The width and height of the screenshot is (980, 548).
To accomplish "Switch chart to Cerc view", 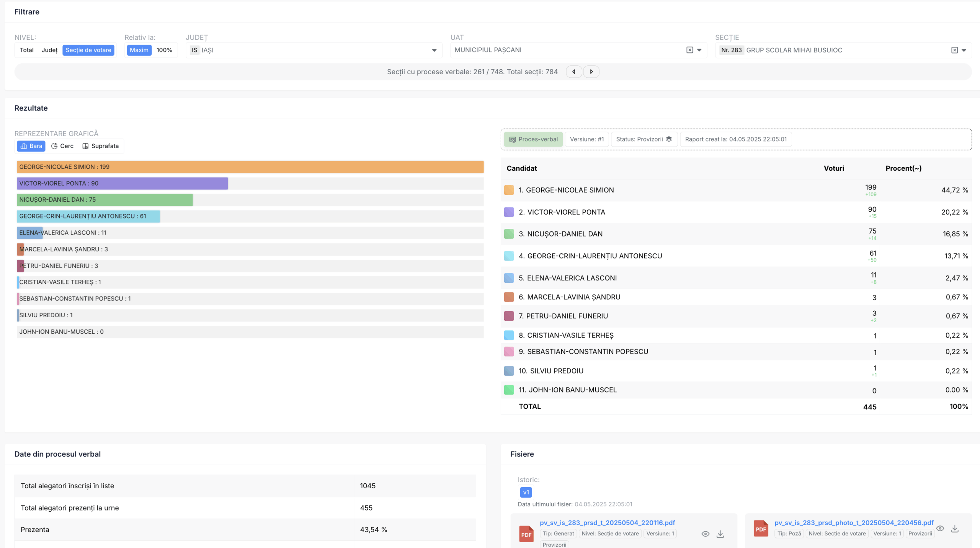I will coord(62,146).
